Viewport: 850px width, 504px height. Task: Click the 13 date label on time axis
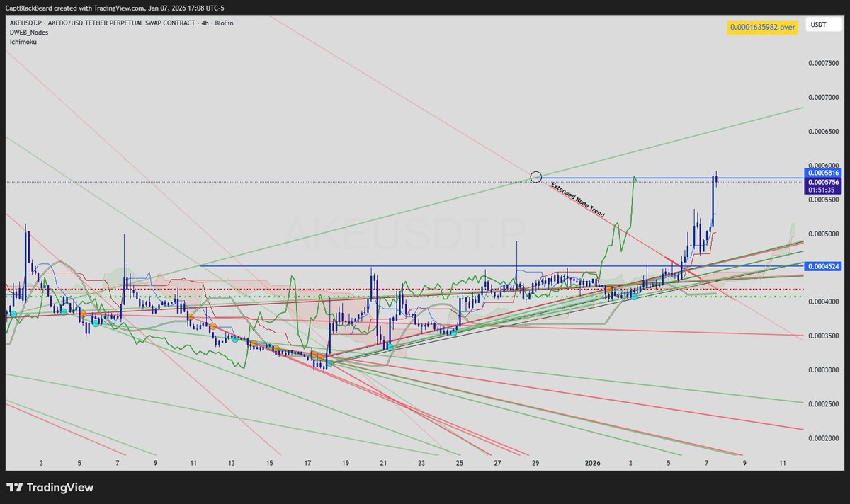click(x=232, y=463)
